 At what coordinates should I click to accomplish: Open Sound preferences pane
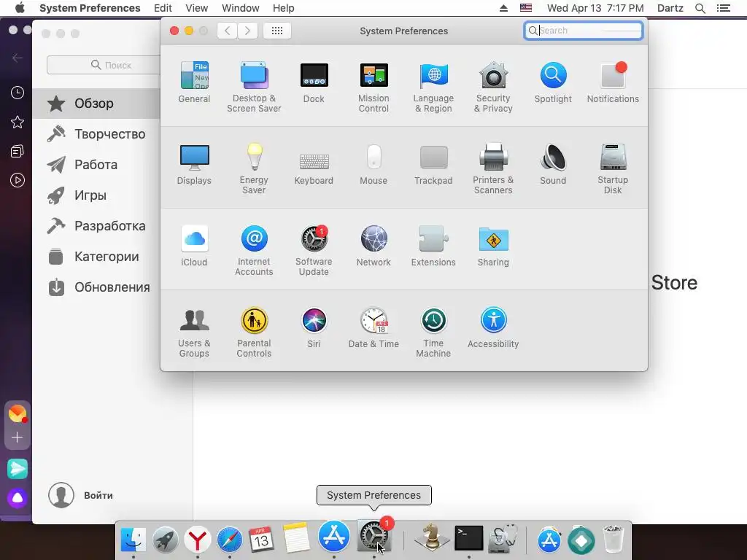[x=553, y=164]
